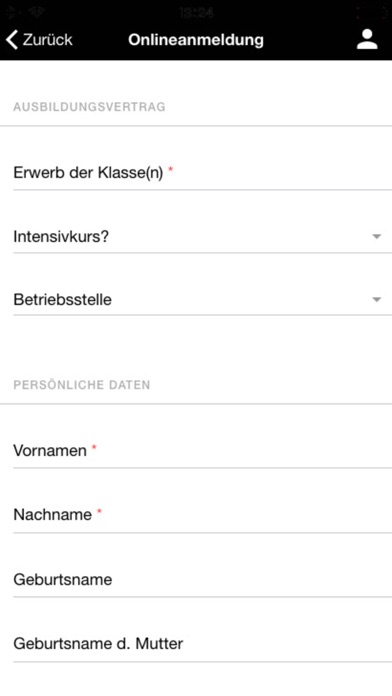Go back via the Zurück label
The width and height of the screenshot is (392, 696).
point(48,40)
